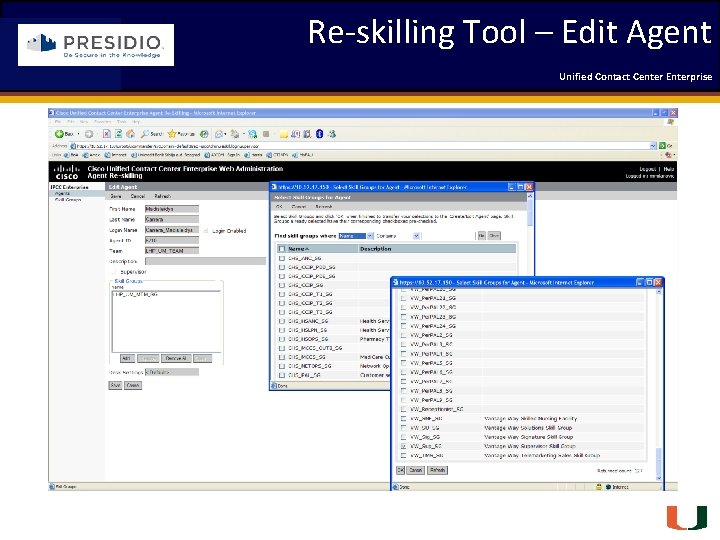The image size is (720, 540).
Task: Click Internet zone globe icon in status bar
Action: click(x=609, y=487)
